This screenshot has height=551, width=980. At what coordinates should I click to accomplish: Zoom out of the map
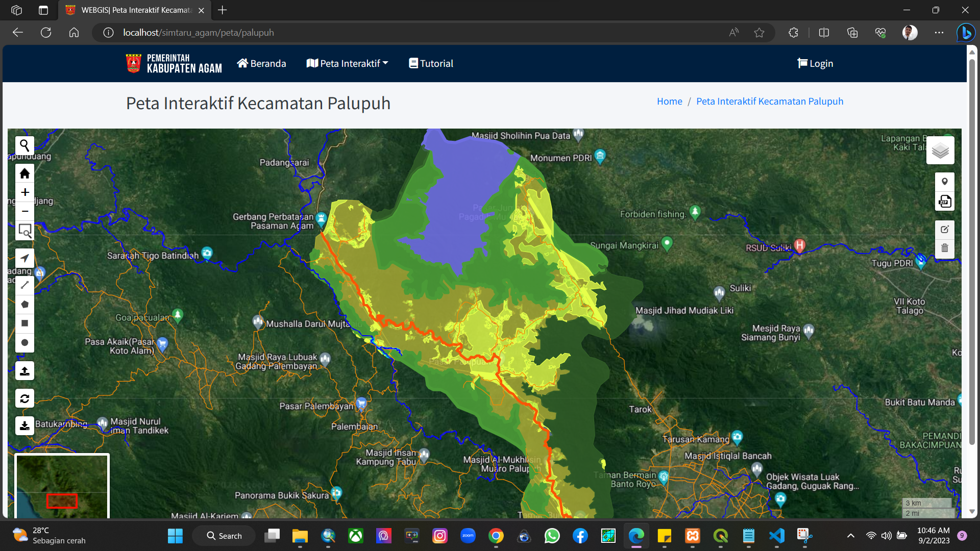[24, 211]
